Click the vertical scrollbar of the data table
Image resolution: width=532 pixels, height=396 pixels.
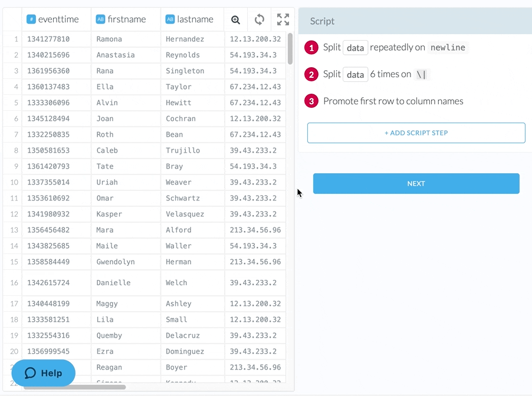pyautogui.click(x=290, y=48)
